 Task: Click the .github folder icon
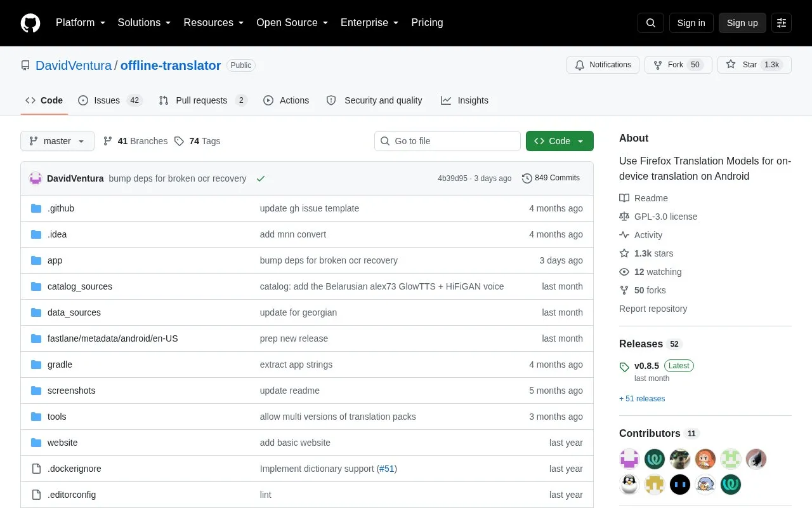tap(36, 208)
